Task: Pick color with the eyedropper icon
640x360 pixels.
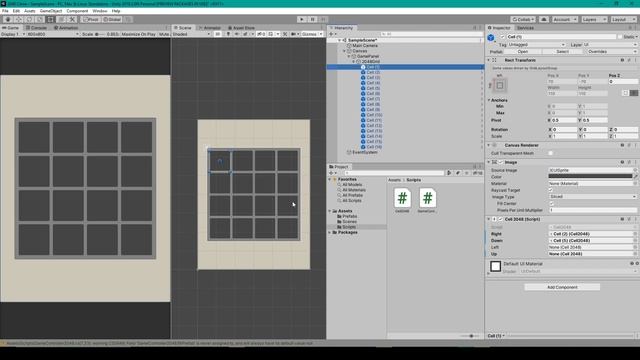Action: tap(635, 177)
